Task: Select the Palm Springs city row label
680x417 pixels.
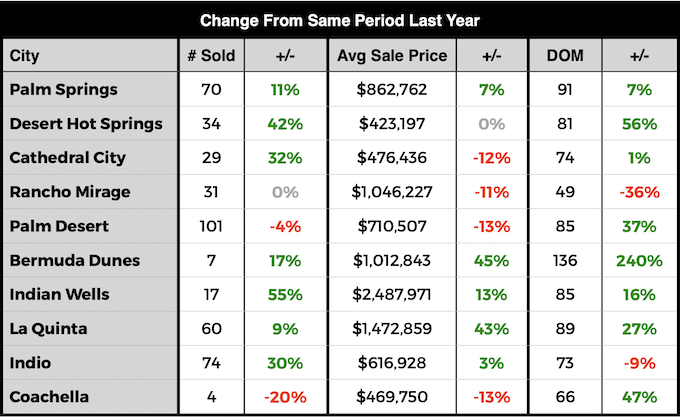Action: click(x=63, y=89)
